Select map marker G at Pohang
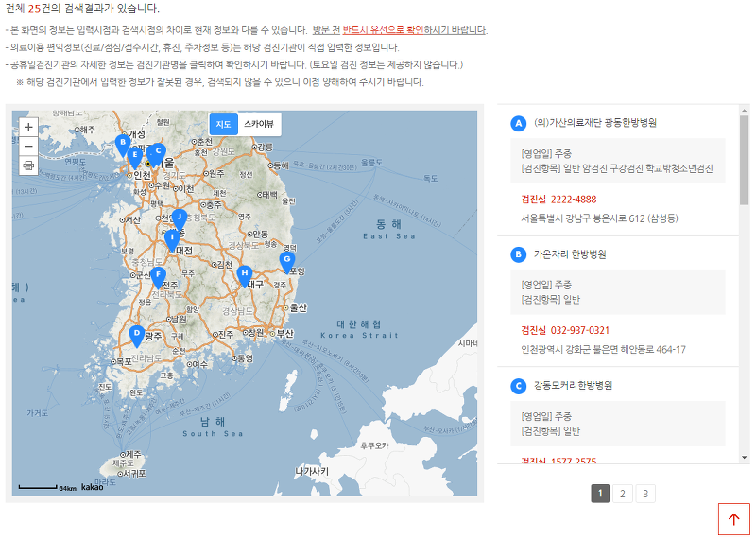 tap(287, 262)
